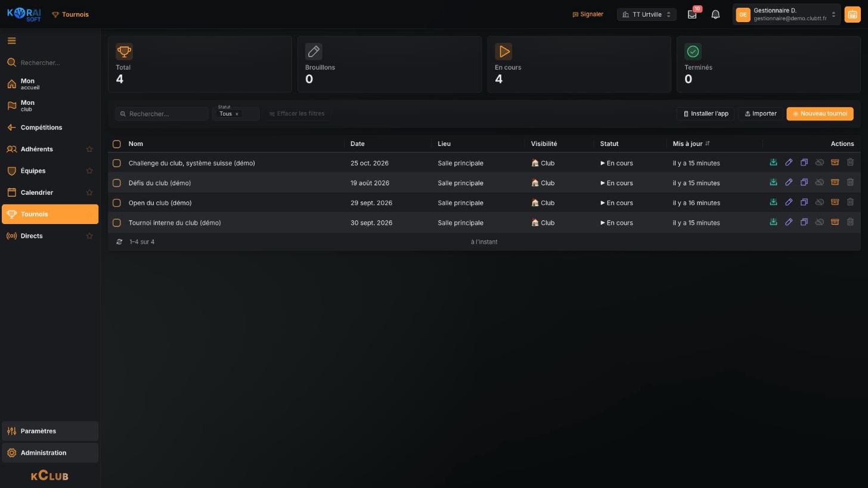Edit the Tournoi interne du club tournament
868x488 pixels.
click(789, 223)
